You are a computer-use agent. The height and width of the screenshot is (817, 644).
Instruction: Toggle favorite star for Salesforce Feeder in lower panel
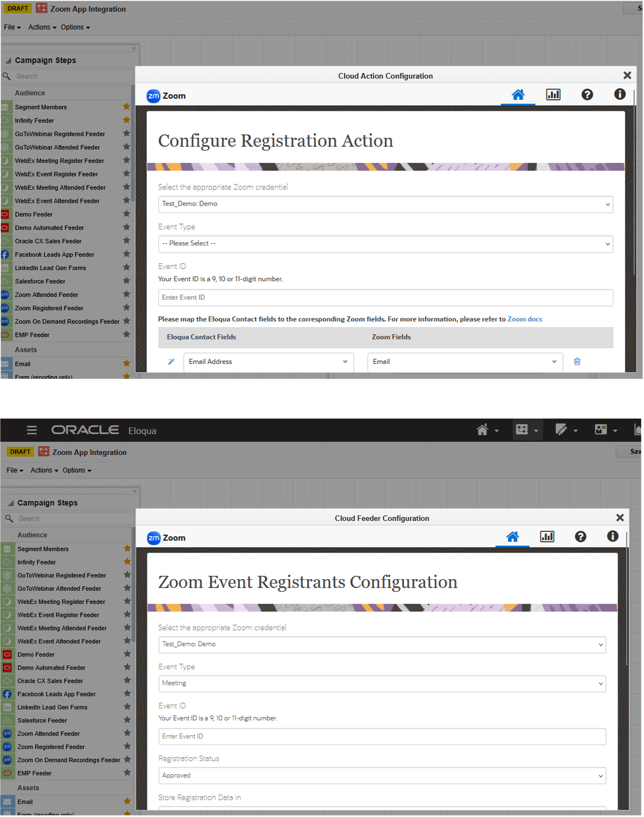tap(127, 720)
